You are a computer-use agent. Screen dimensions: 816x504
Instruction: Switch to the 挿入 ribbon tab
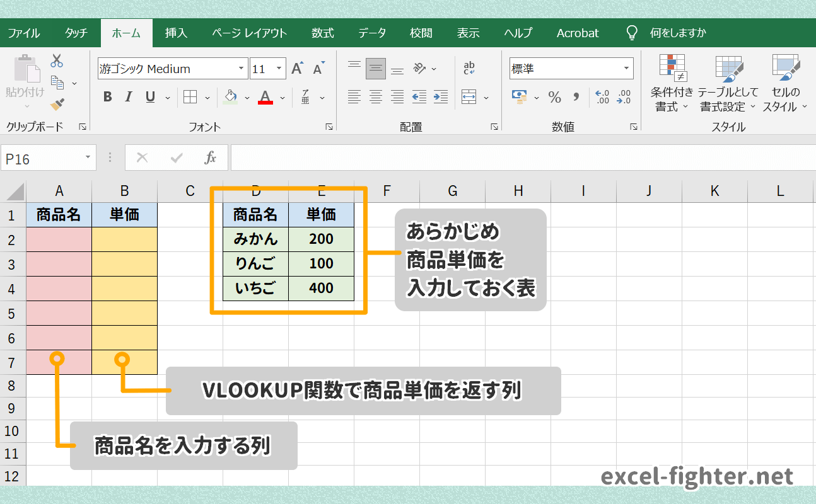click(176, 33)
